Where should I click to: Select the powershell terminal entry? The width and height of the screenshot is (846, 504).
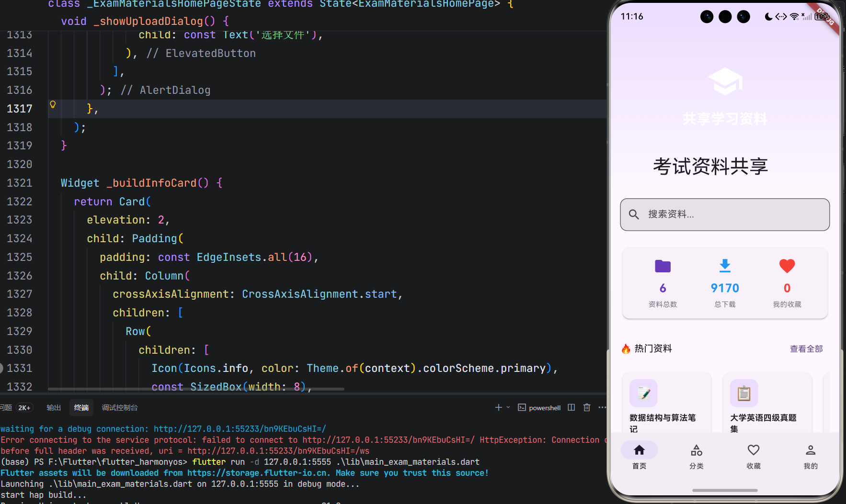point(539,408)
